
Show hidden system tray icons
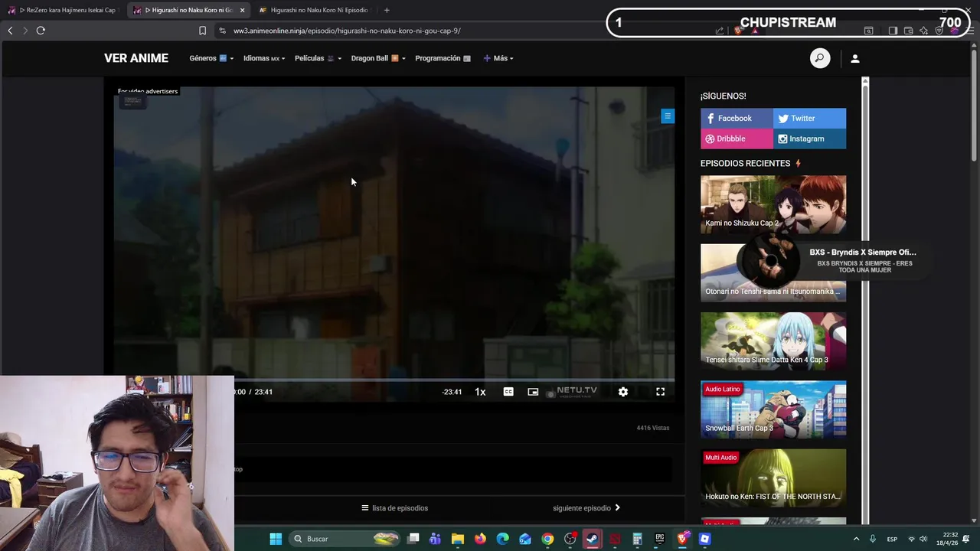coord(856,539)
